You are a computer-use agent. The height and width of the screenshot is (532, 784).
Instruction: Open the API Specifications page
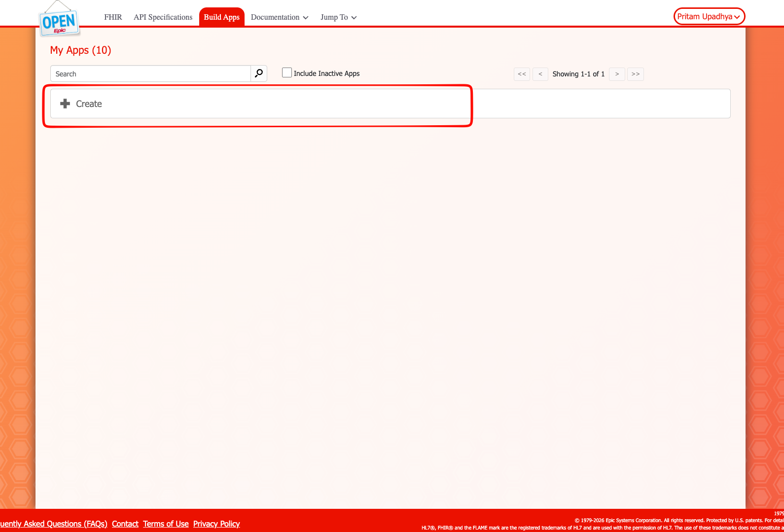tap(163, 17)
